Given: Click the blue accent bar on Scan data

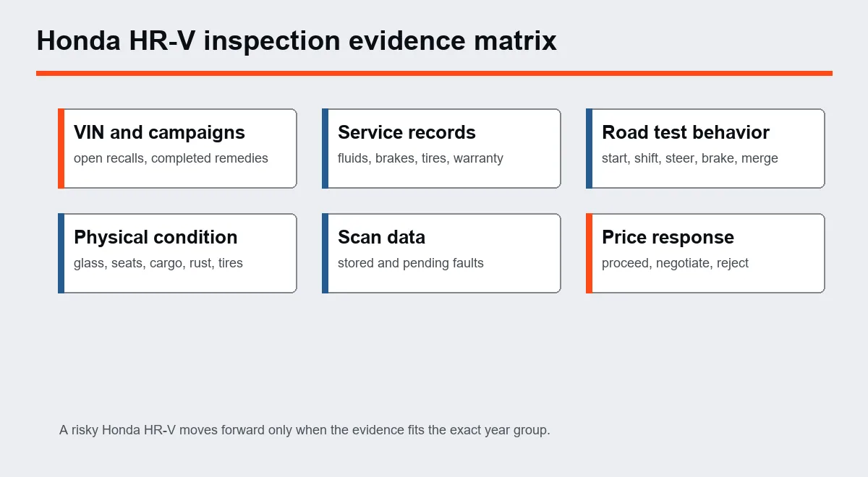Looking at the screenshot, I should 325,253.
